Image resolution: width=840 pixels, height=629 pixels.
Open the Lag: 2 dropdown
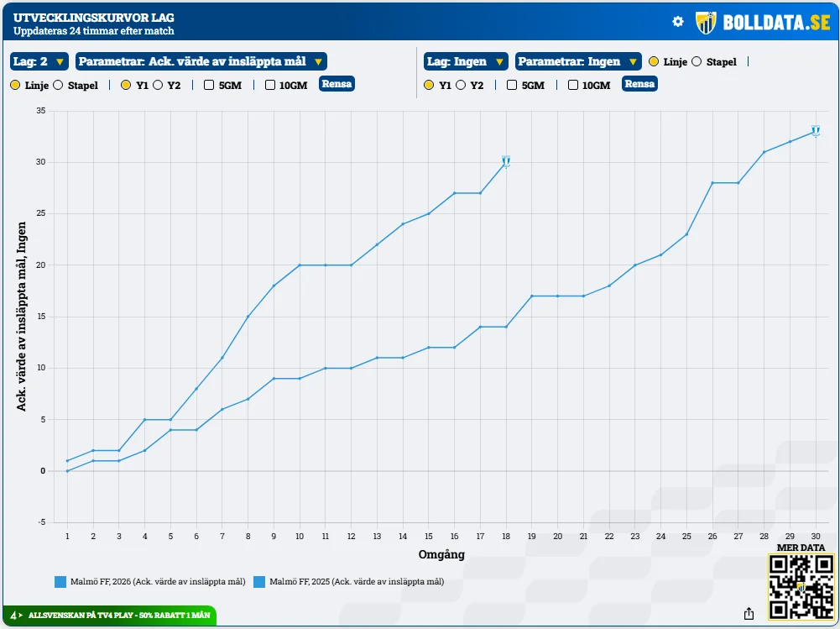tap(39, 61)
